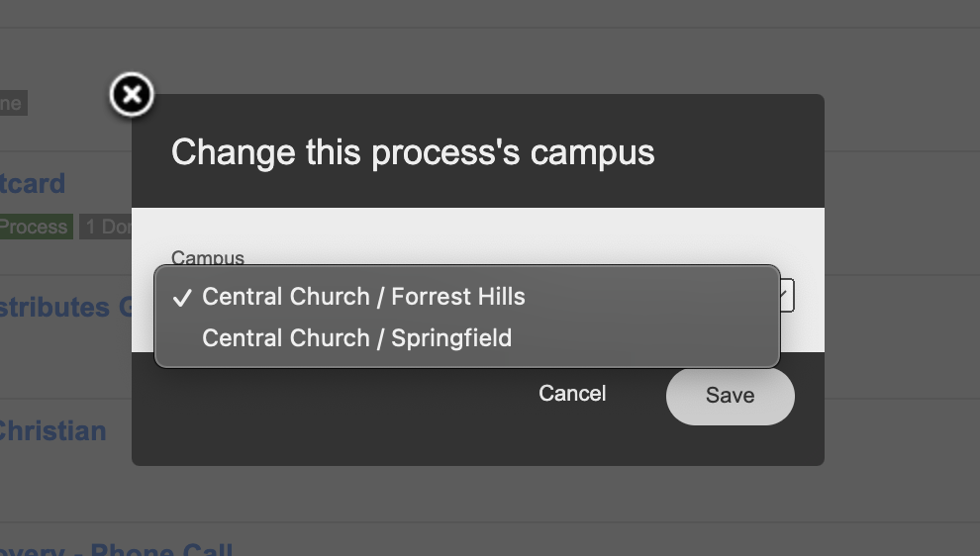Open the partially hidden Postcard process link
The image size is (980, 556).
point(34,184)
